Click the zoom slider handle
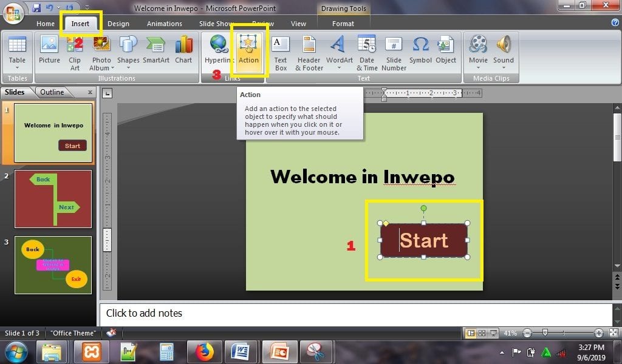This screenshot has height=364, width=622. pos(545,333)
